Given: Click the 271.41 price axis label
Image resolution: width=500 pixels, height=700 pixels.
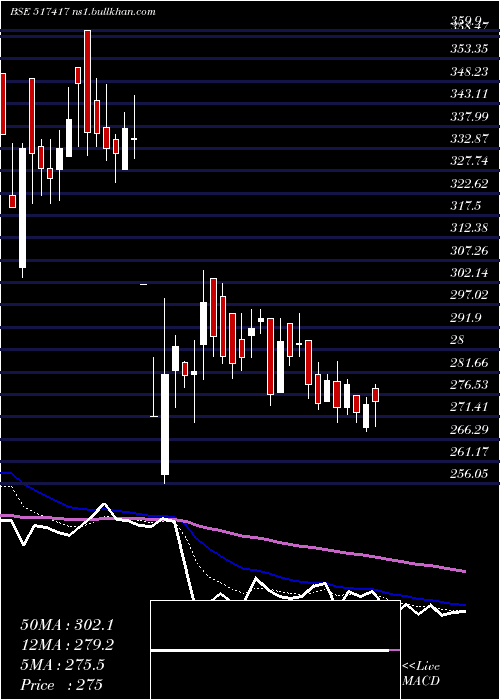Looking at the screenshot, I should tap(468, 407).
